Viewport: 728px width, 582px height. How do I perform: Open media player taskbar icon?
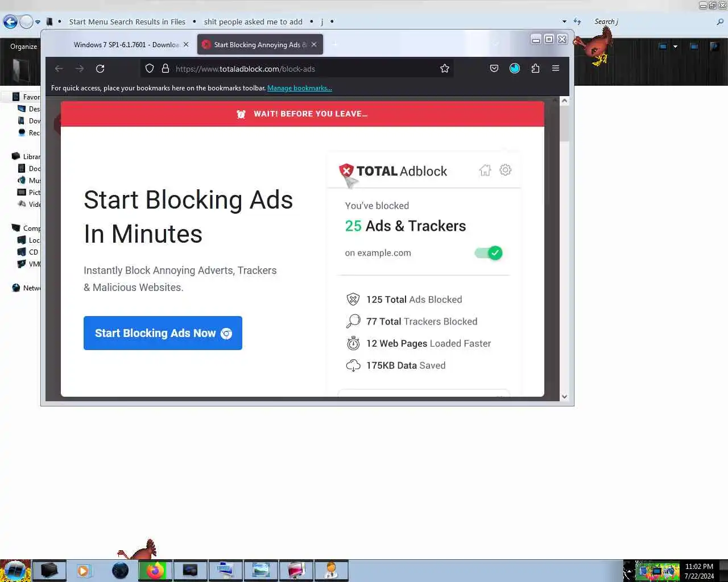pyautogui.click(x=84, y=570)
